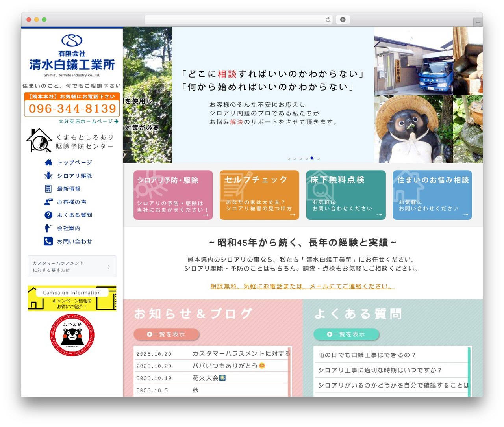Click the tanuki statue photo in slideshow
504x427 pixels.
(x=413, y=129)
